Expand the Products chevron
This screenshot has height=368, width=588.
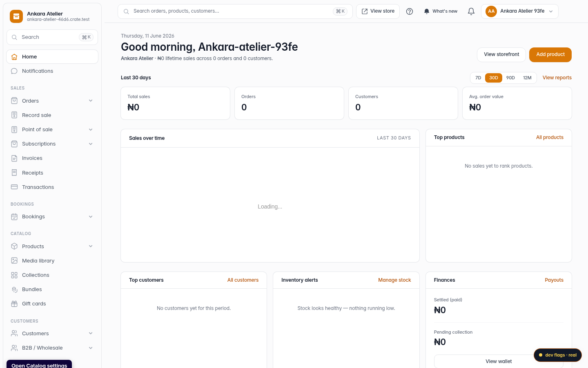pos(91,246)
